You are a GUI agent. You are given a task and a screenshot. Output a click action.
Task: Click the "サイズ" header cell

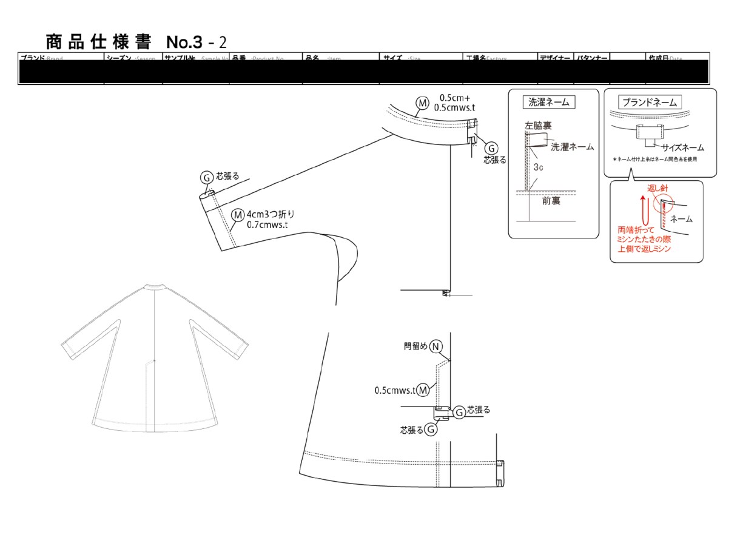[x=421, y=58]
